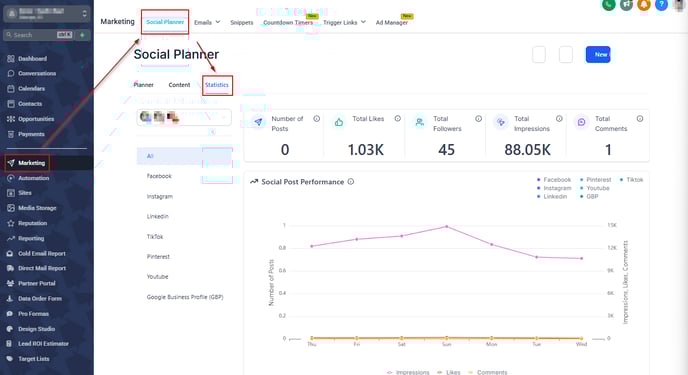Select Instagram in platform filter list
The width and height of the screenshot is (688, 375).
click(160, 196)
